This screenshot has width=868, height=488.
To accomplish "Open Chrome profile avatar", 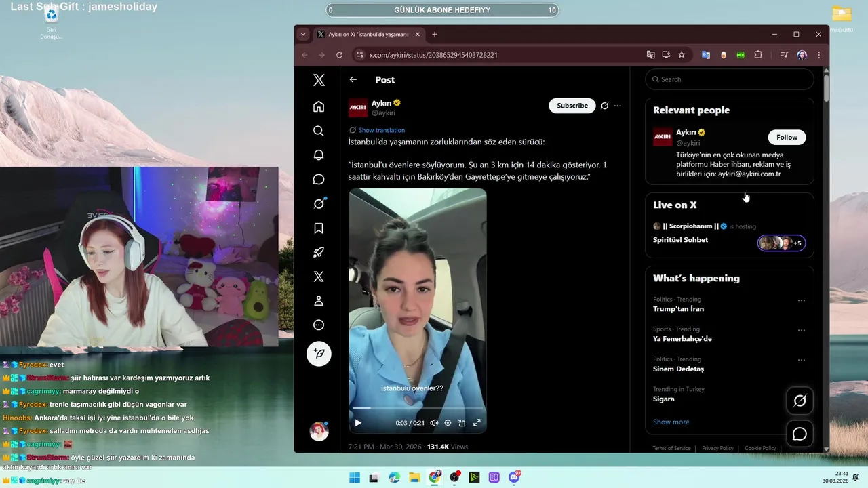I will point(802,55).
